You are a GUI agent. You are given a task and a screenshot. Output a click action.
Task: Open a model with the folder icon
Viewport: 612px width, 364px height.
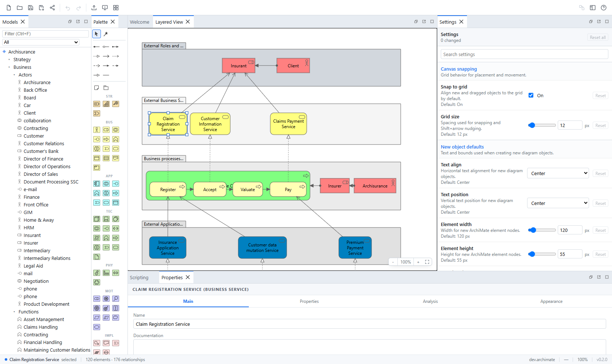pos(20,8)
